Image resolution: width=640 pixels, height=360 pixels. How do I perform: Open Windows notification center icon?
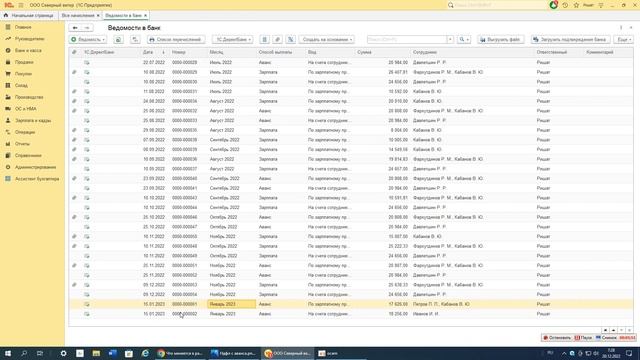click(x=629, y=353)
